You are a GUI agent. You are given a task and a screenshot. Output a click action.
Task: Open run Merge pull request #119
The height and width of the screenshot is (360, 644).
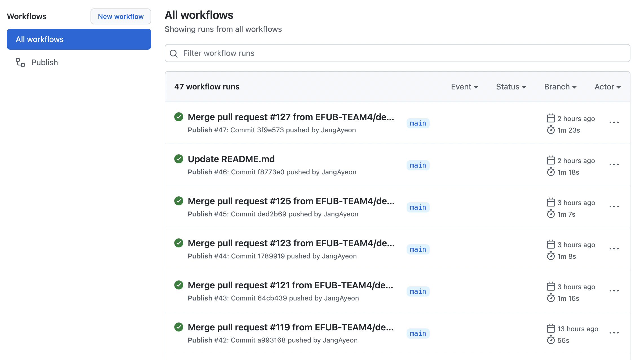pyautogui.click(x=291, y=327)
